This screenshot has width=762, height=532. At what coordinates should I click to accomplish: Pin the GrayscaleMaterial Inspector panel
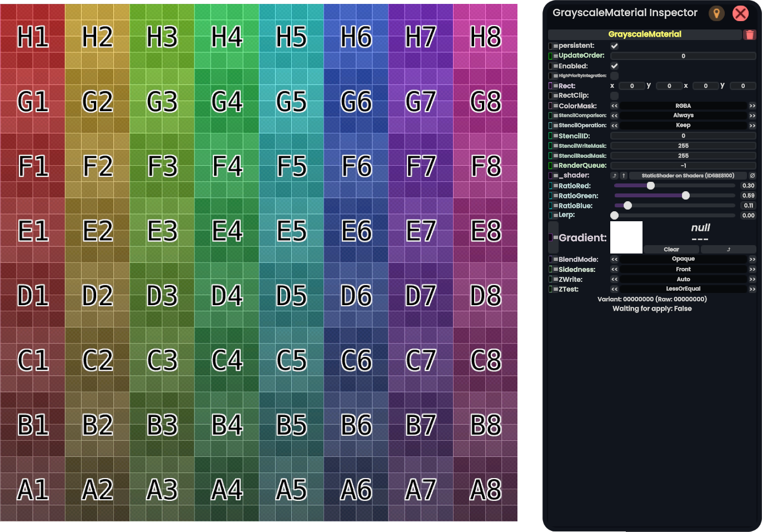click(716, 13)
